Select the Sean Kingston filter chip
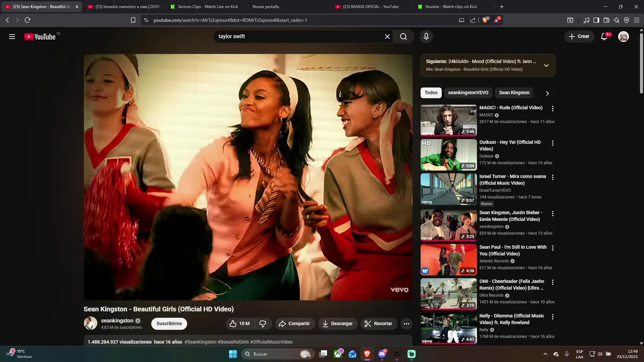Viewport: 644px width, 362px height. pos(514,93)
